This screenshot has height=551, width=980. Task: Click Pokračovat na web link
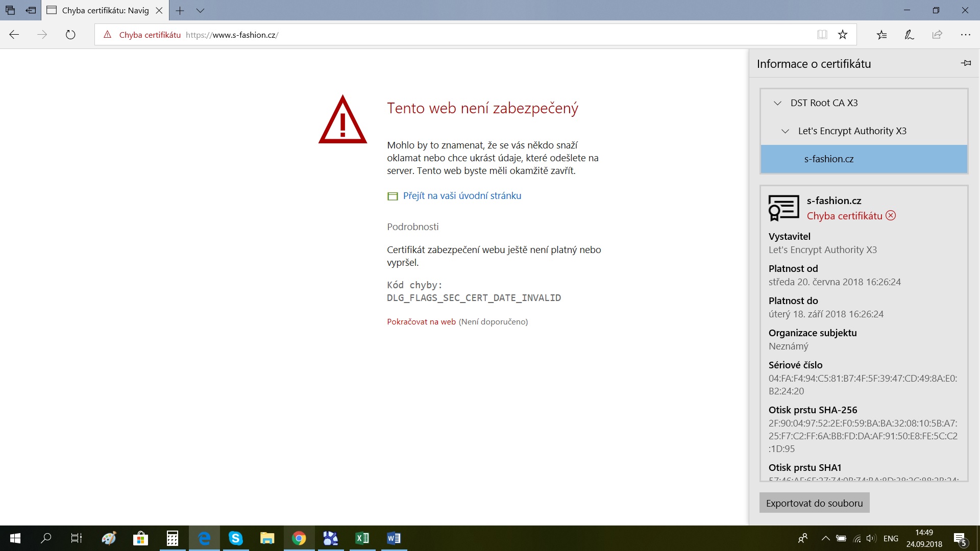tap(421, 322)
